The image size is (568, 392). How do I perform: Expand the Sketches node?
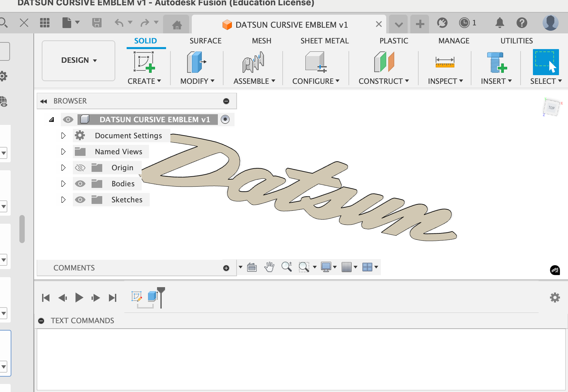point(63,200)
